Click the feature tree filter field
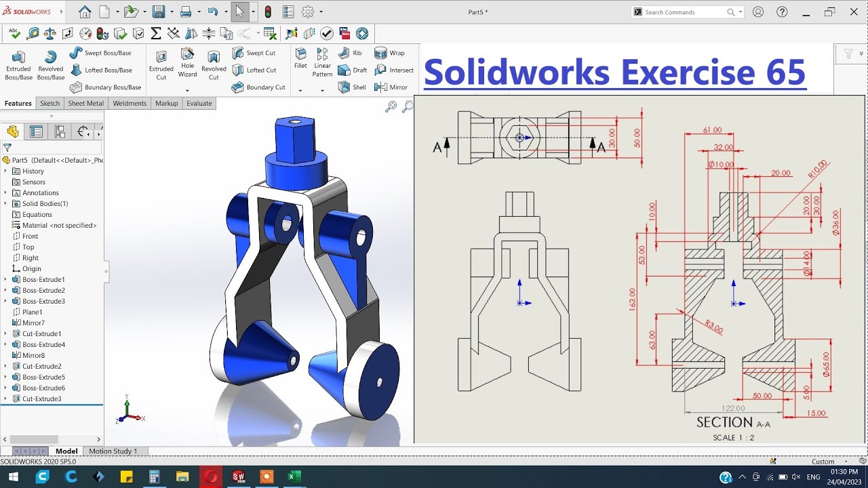868x488 pixels. (x=52, y=147)
